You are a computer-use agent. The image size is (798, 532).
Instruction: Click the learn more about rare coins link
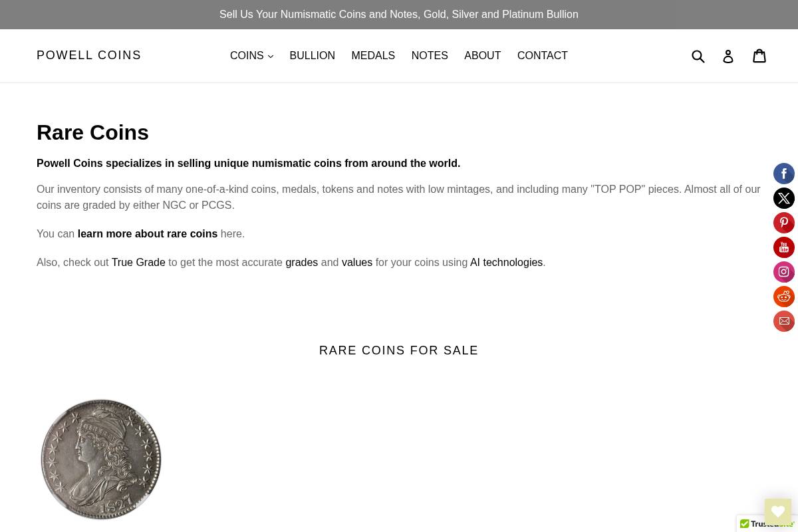click(148, 233)
